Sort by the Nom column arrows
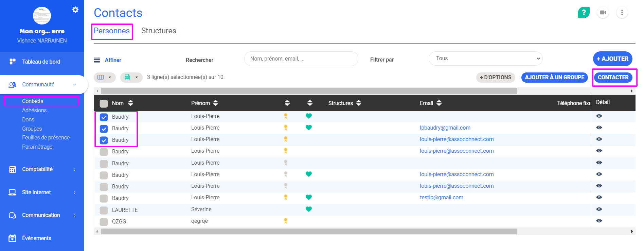The width and height of the screenshot is (644, 251). 131,103
